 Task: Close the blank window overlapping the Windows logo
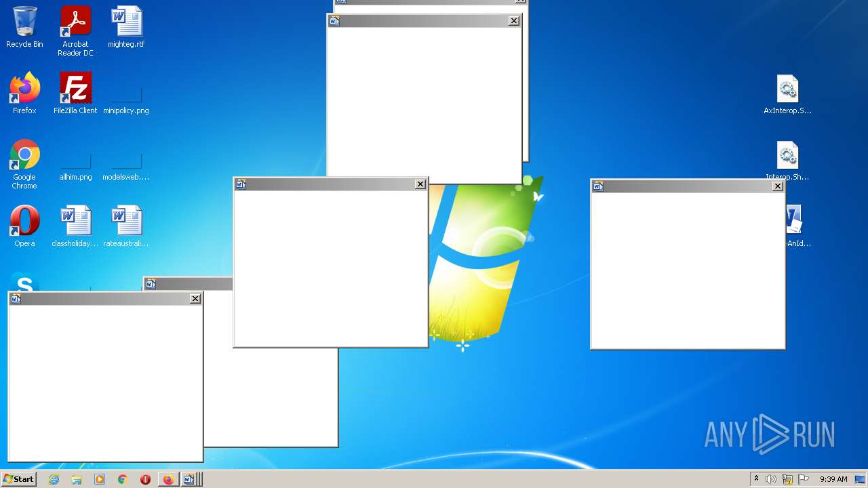coord(420,184)
